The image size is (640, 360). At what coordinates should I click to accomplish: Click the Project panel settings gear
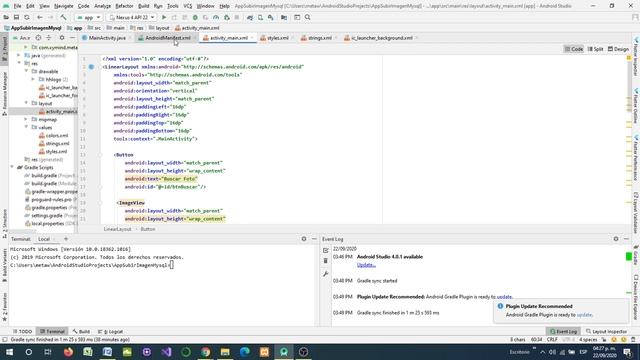click(62, 38)
